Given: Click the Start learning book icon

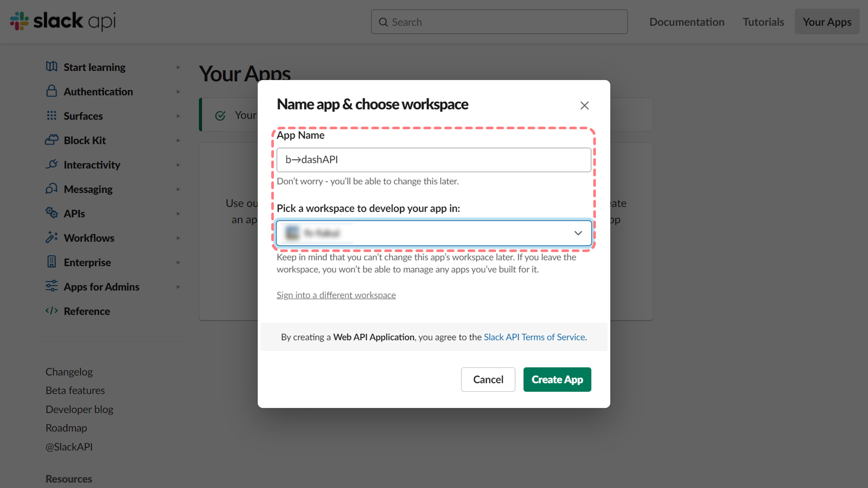Looking at the screenshot, I should pyautogui.click(x=52, y=67).
